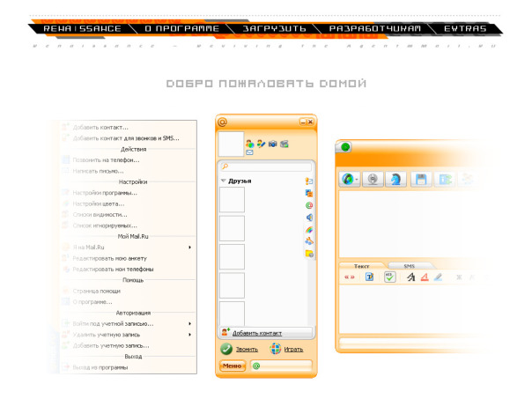Open dropdown arrow on the headset call button
This screenshot has width=532, height=399.
click(x=357, y=180)
